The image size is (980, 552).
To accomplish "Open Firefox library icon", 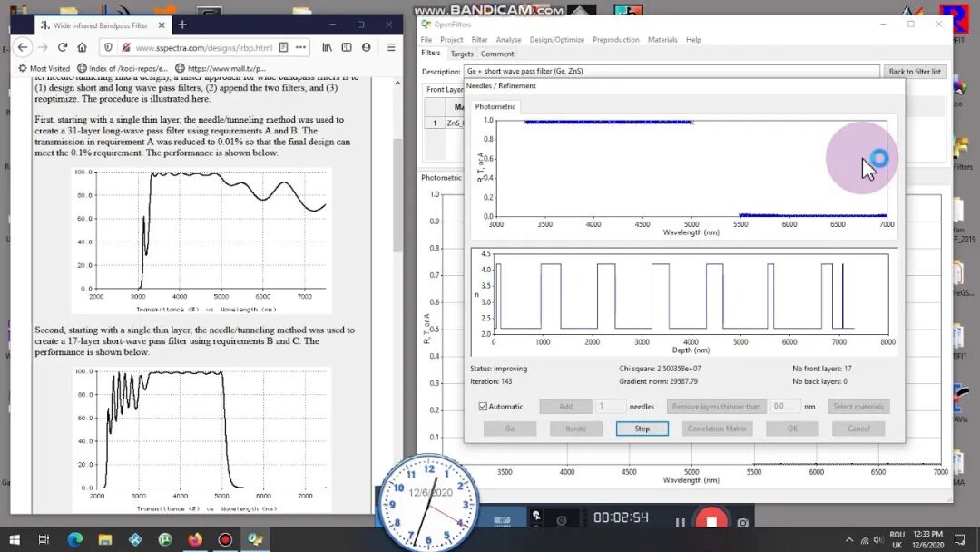I will [x=327, y=47].
